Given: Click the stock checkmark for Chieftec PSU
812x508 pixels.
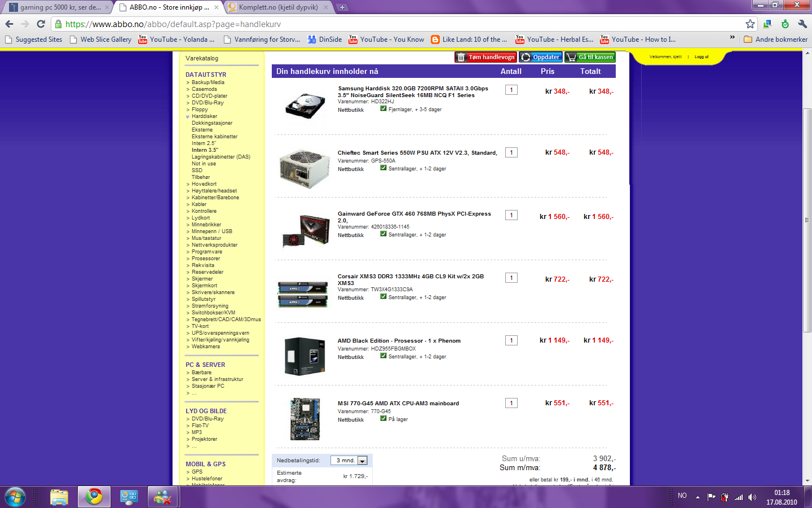Looking at the screenshot, I should pos(383,168).
